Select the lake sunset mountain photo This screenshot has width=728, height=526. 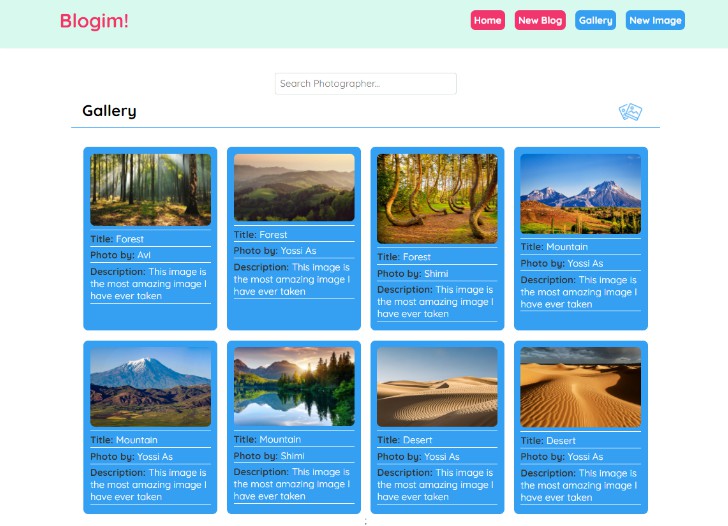(294, 386)
